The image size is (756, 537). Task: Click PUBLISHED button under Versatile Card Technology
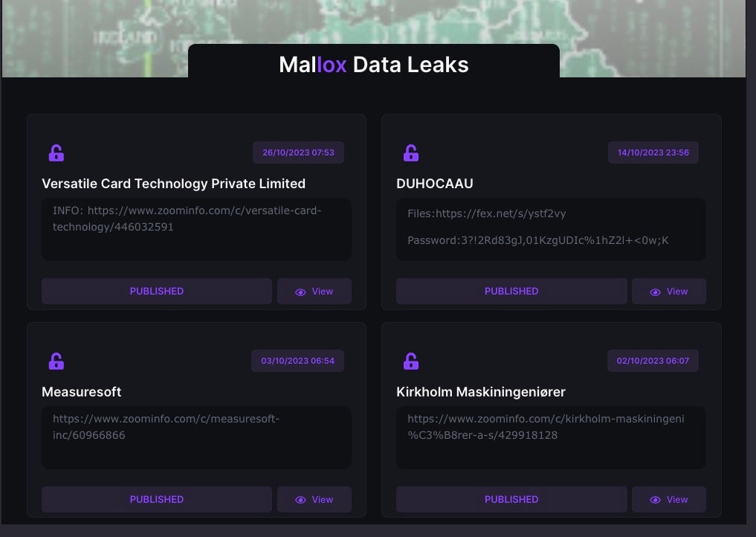pyautogui.click(x=156, y=292)
